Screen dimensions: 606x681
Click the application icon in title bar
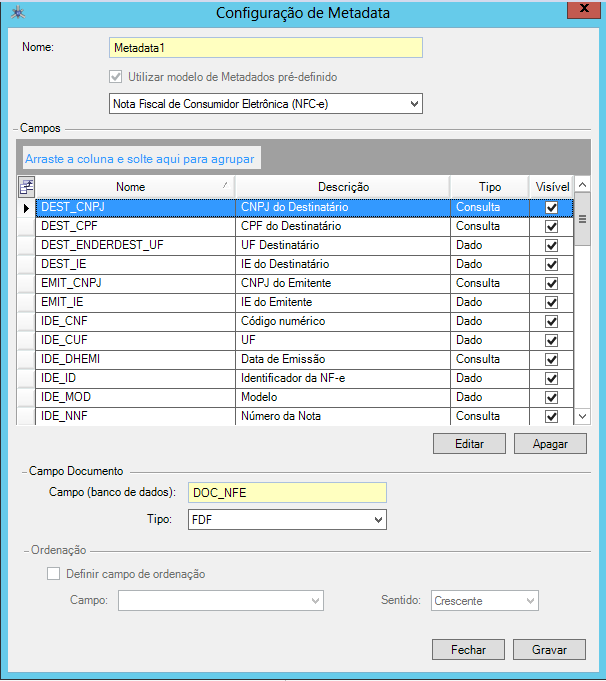17,12
